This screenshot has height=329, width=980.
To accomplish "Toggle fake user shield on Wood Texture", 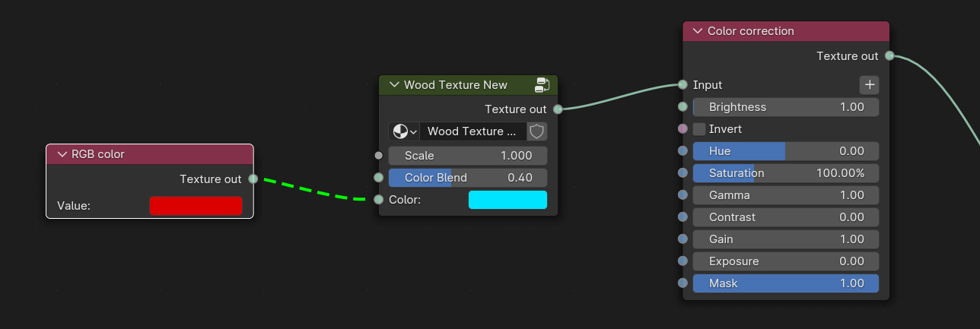I will 536,131.
